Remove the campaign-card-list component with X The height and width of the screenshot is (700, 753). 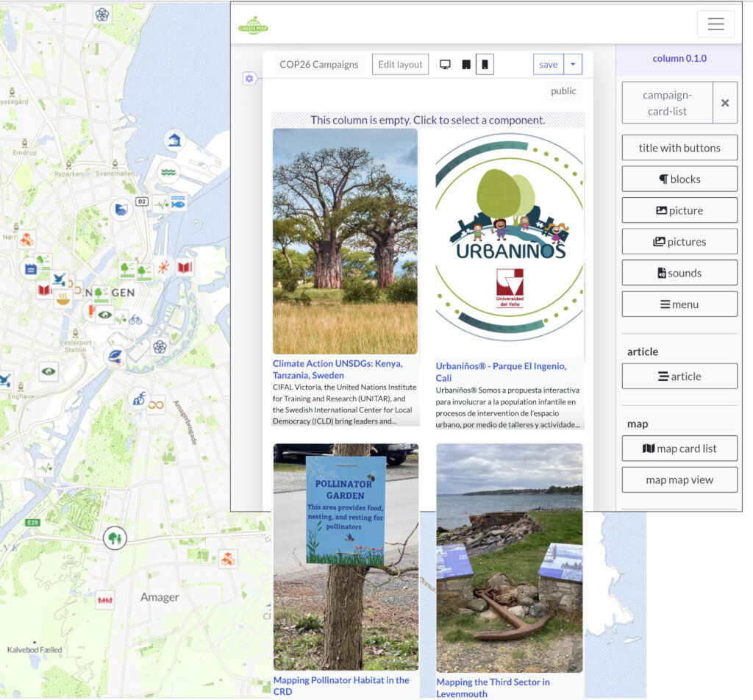pos(725,103)
